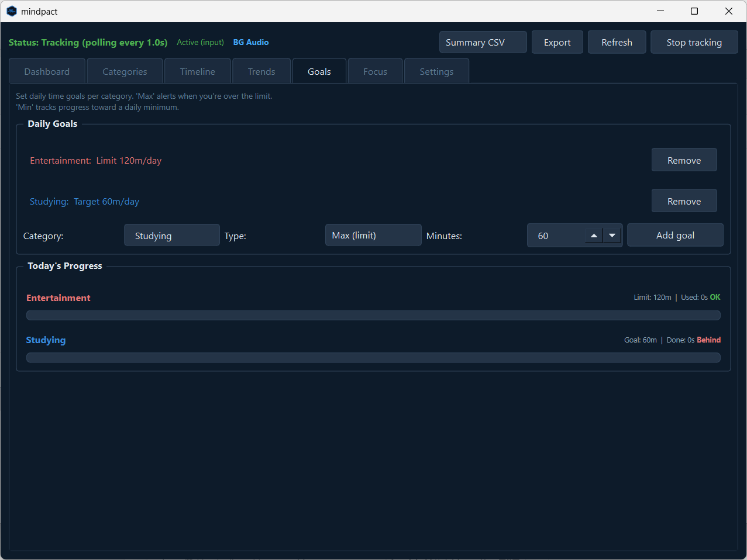Add a new goal
This screenshot has width=747, height=560.
(x=675, y=236)
